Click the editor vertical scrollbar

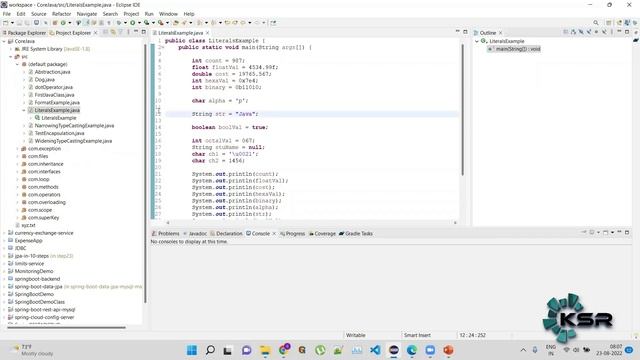[462, 110]
